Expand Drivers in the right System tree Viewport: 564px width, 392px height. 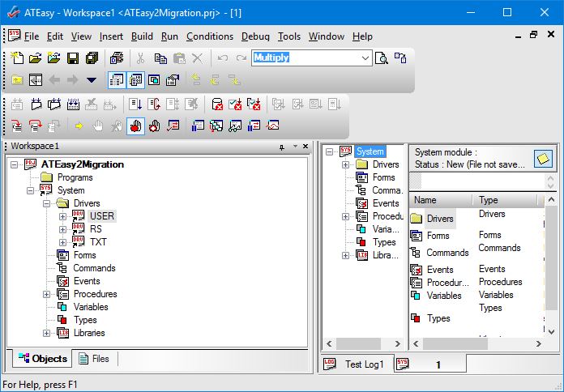pos(345,164)
